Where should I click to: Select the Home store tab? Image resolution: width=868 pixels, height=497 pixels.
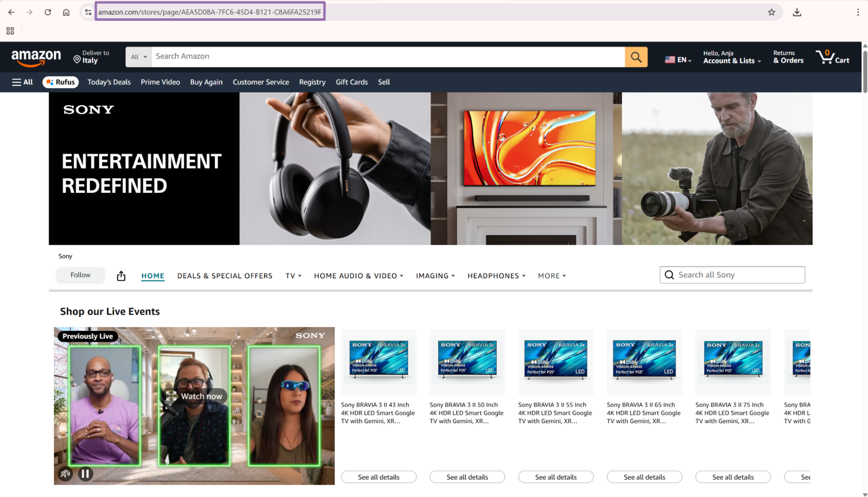click(153, 276)
